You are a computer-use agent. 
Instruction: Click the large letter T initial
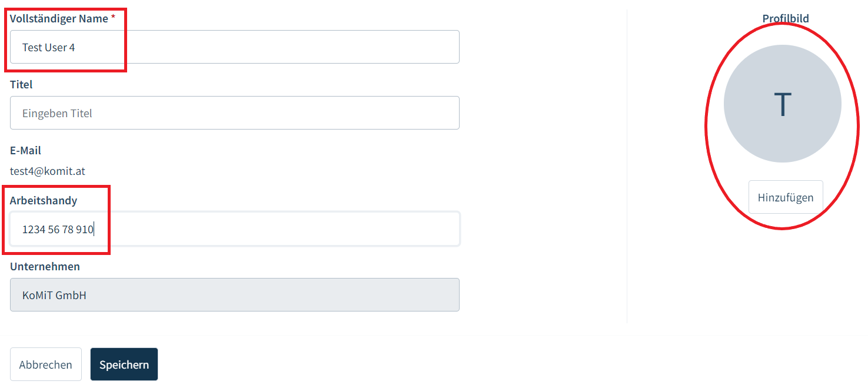point(782,104)
